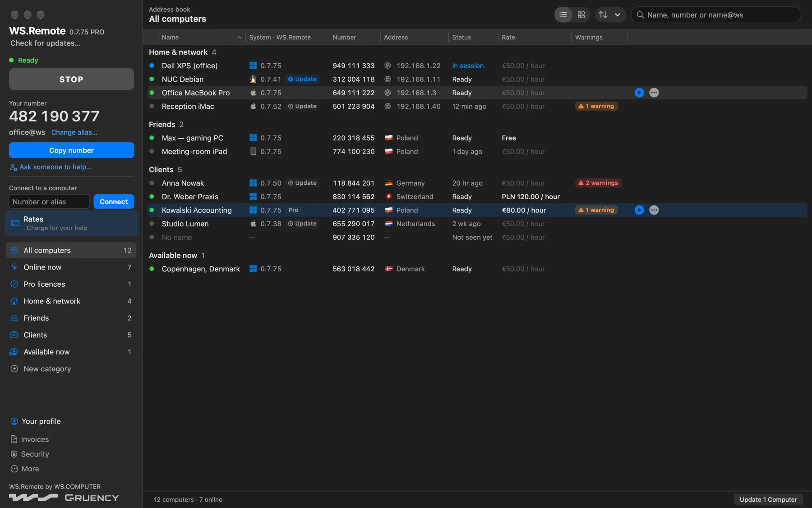Select the Dell XPS (office) row
812x508 pixels.
click(x=477, y=65)
